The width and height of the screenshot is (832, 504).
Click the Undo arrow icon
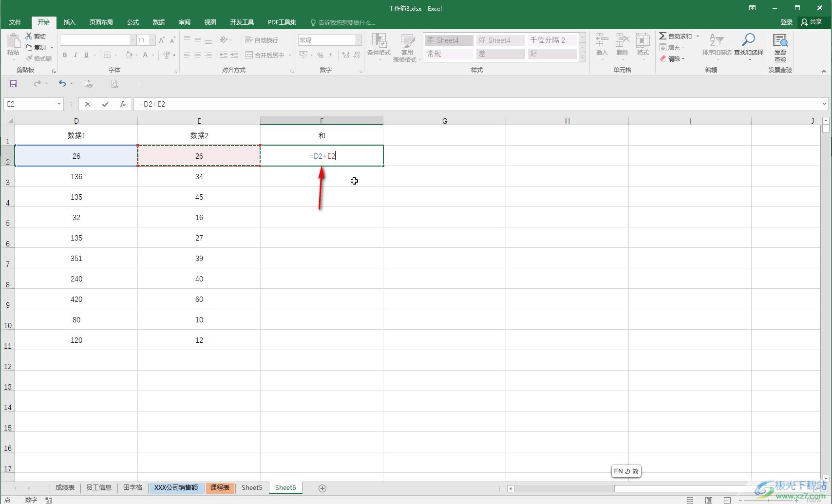(x=62, y=84)
